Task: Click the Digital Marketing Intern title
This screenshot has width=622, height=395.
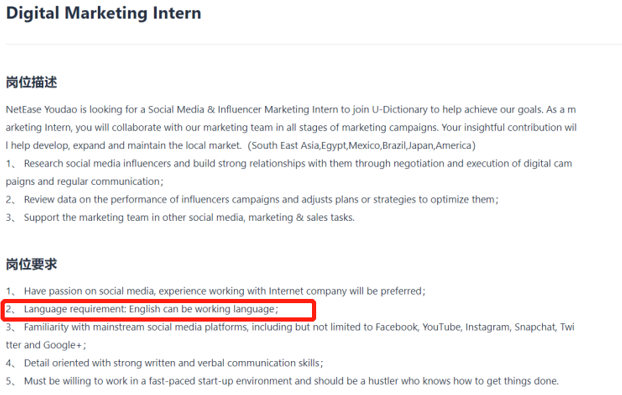Action: click(x=104, y=13)
